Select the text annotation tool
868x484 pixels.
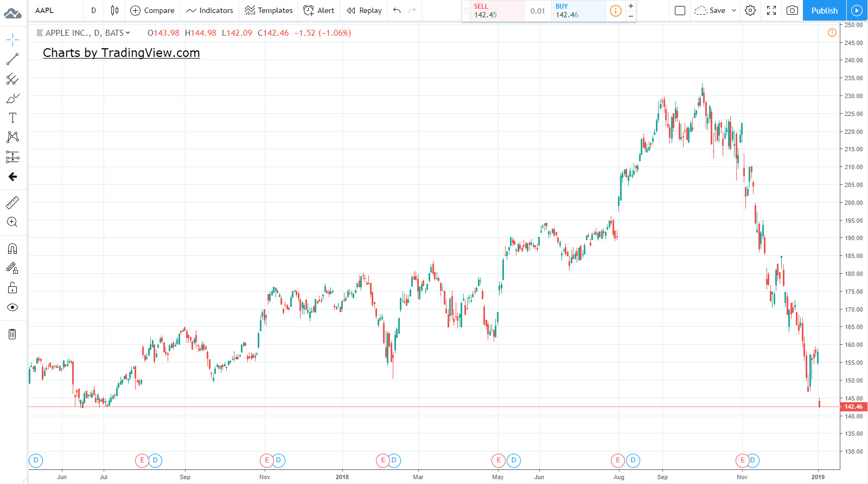pos(12,118)
